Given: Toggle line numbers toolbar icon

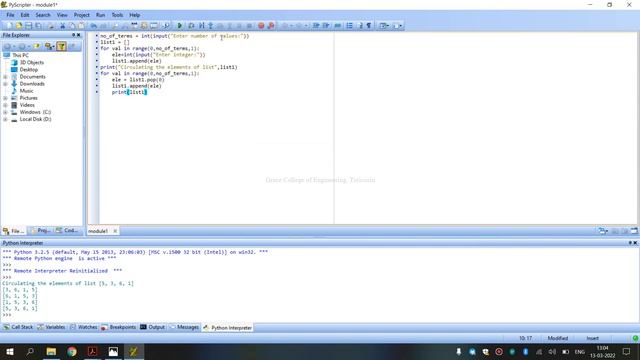Looking at the screenshot, I should pos(350,26).
